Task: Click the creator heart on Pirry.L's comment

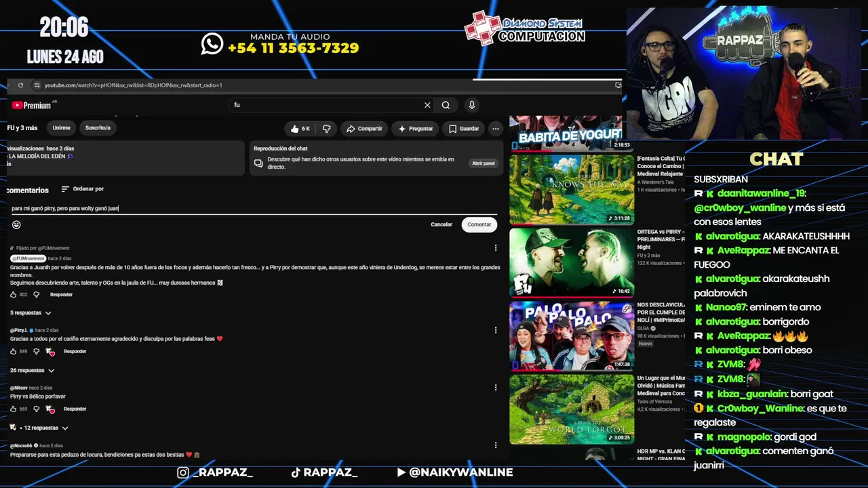Action: 50,352
